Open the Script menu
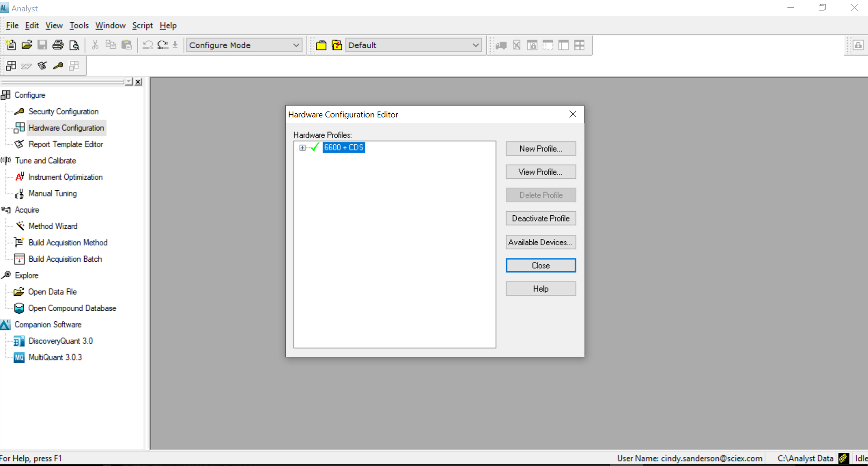 tap(142, 25)
